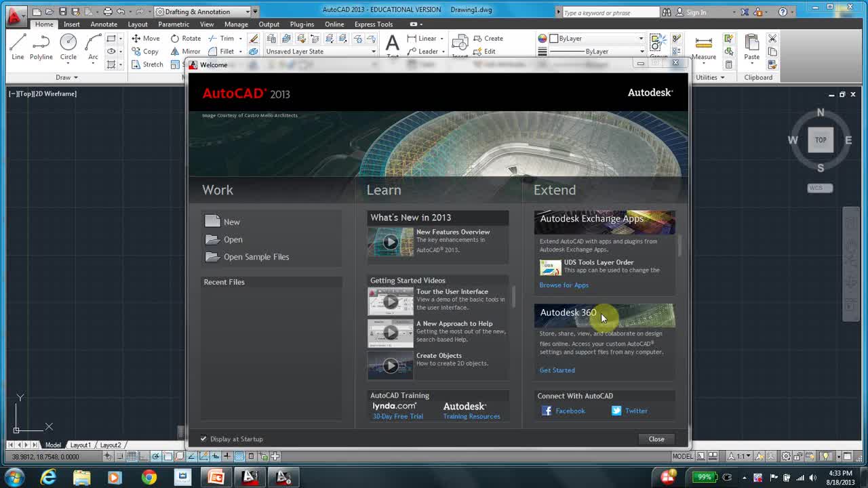Switch to the Layout1 drawing tab
Viewport: 868px width, 488px height.
tap(80, 445)
